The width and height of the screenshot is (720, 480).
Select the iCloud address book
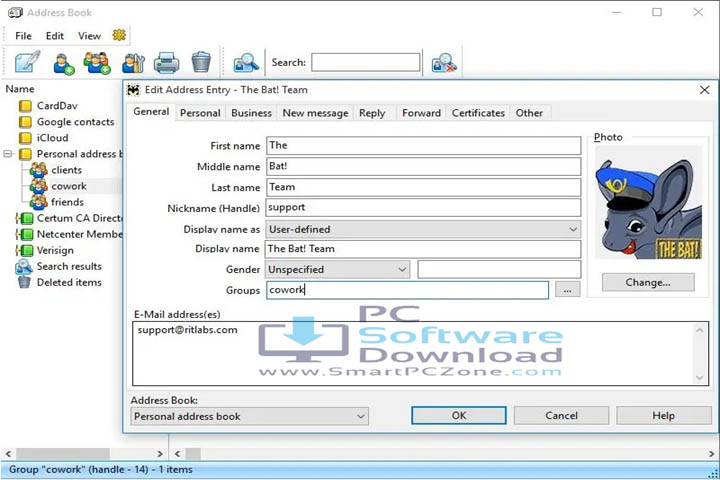pos(44,138)
